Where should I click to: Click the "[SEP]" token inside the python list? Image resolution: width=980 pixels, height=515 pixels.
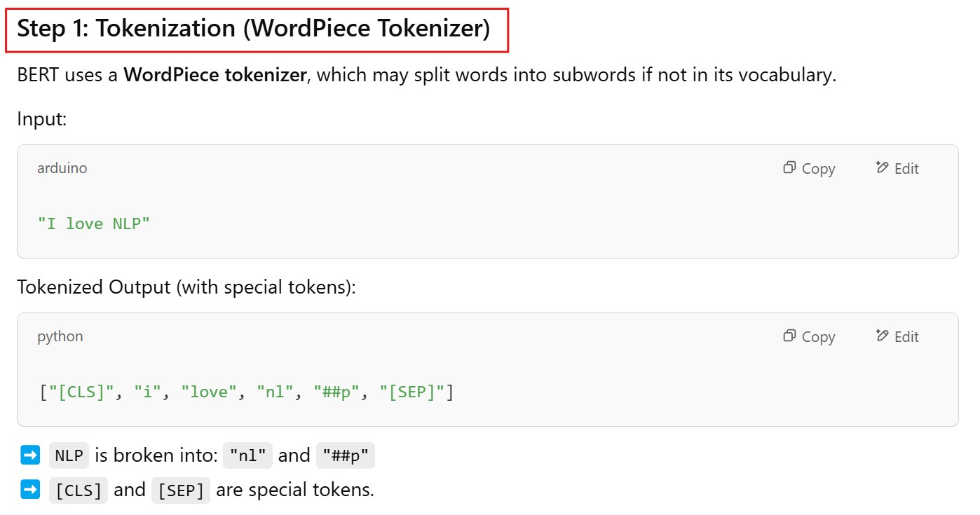point(411,392)
